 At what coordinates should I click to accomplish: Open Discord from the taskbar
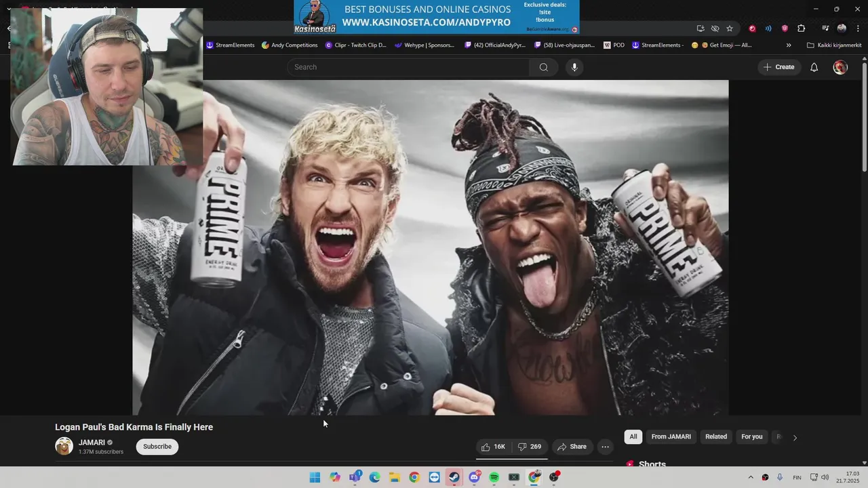(x=474, y=477)
